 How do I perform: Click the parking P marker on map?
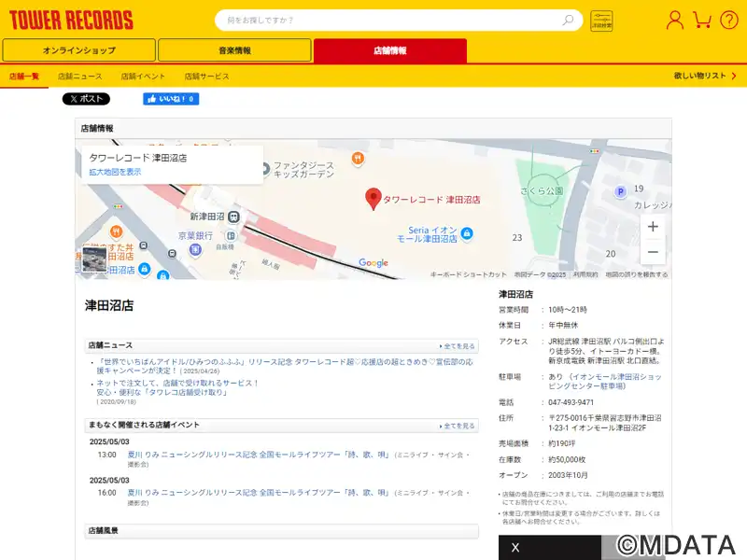pos(620,192)
